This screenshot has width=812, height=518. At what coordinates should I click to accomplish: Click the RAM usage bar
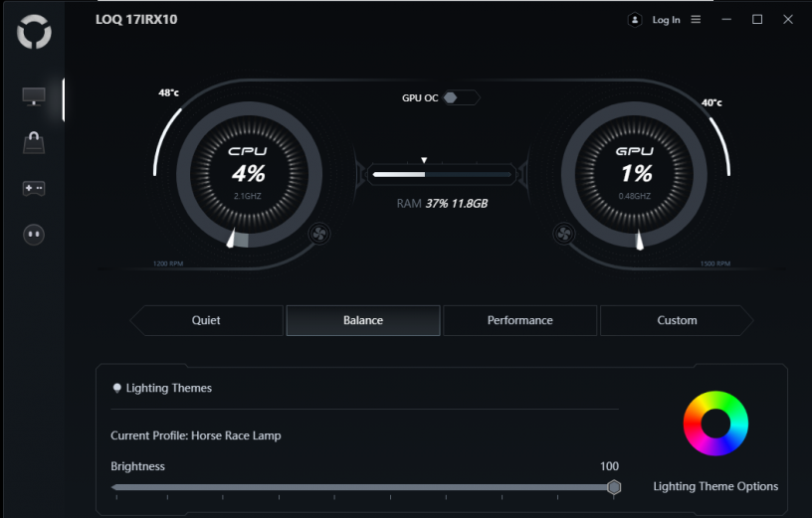pos(442,175)
